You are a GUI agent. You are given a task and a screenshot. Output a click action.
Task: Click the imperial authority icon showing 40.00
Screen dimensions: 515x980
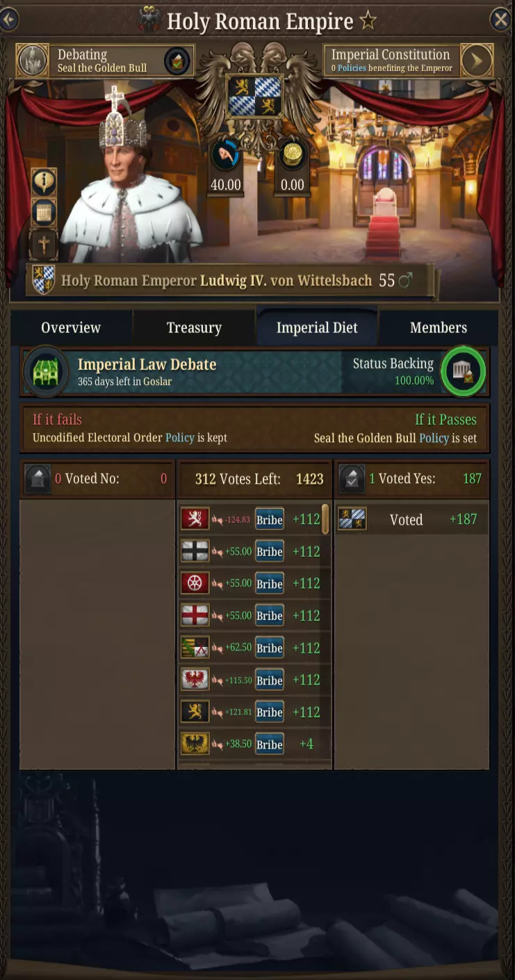225,156
